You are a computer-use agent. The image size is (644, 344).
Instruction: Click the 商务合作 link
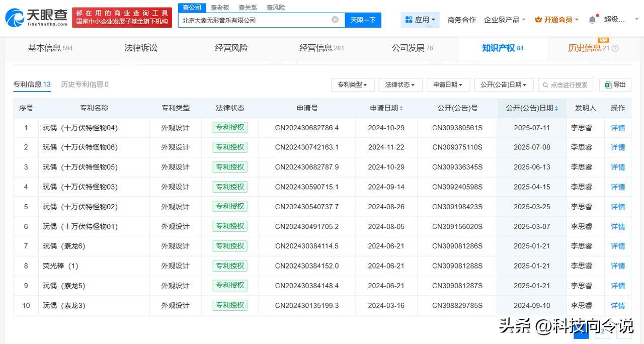(461, 20)
